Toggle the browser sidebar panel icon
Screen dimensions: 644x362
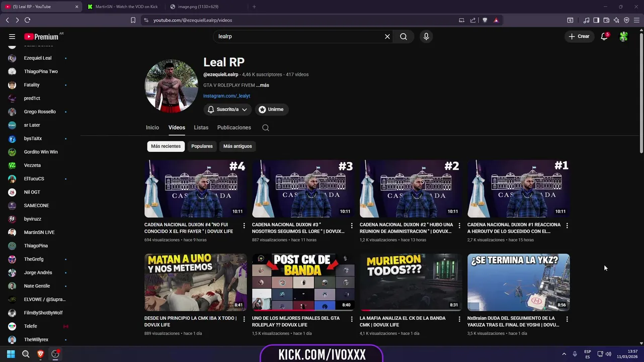pos(596,20)
